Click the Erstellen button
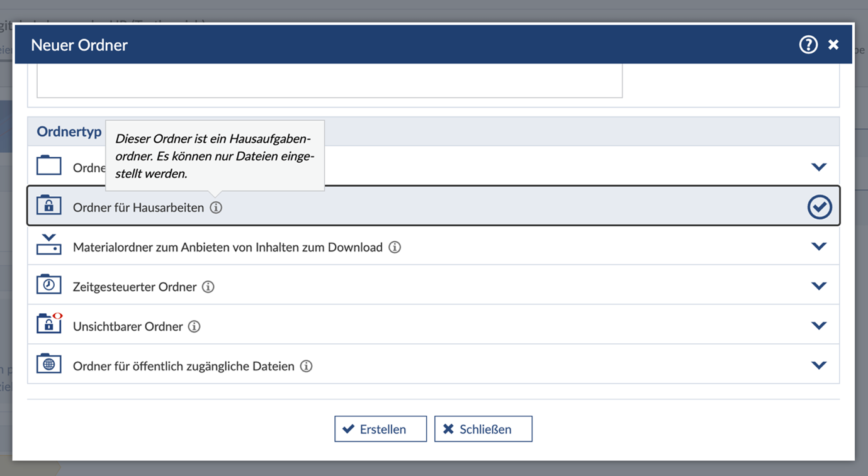 [x=380, y=429]
